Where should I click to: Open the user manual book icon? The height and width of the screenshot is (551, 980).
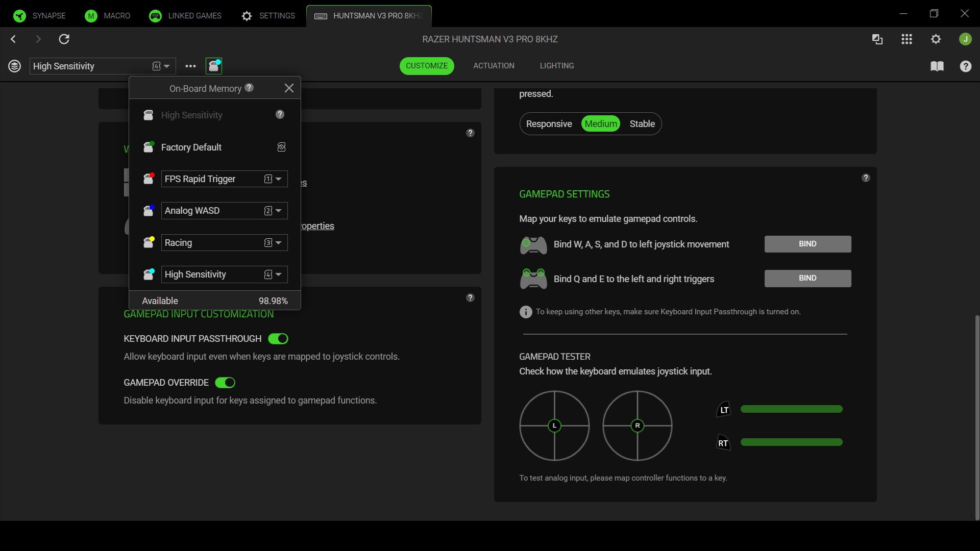click(938, 66)
